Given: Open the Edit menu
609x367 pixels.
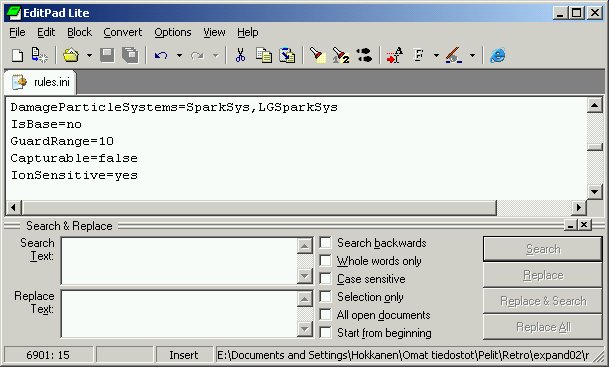Looking at the screenshot, I should (x=46, y=32).
